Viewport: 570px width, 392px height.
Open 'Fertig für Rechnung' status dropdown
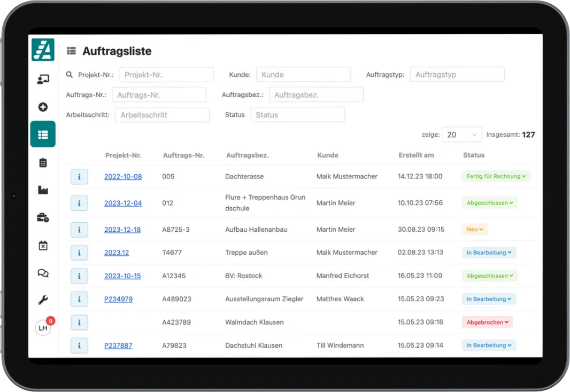coord(496,176)
